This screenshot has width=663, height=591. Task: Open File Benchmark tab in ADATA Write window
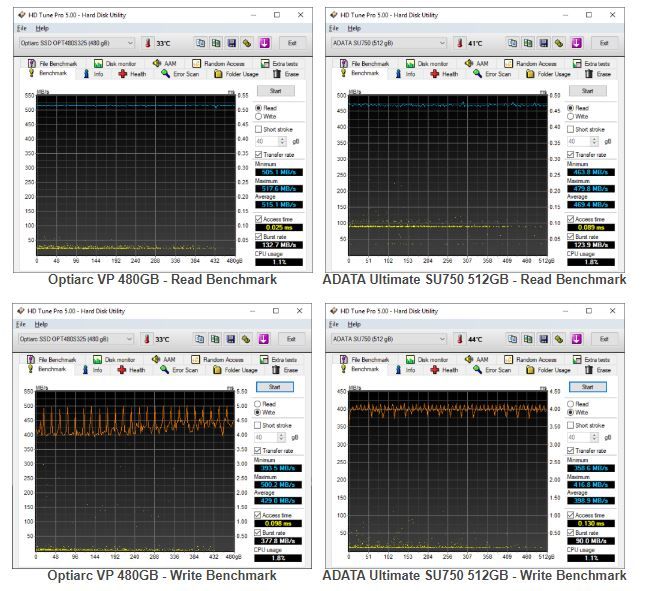click(364, 359)
